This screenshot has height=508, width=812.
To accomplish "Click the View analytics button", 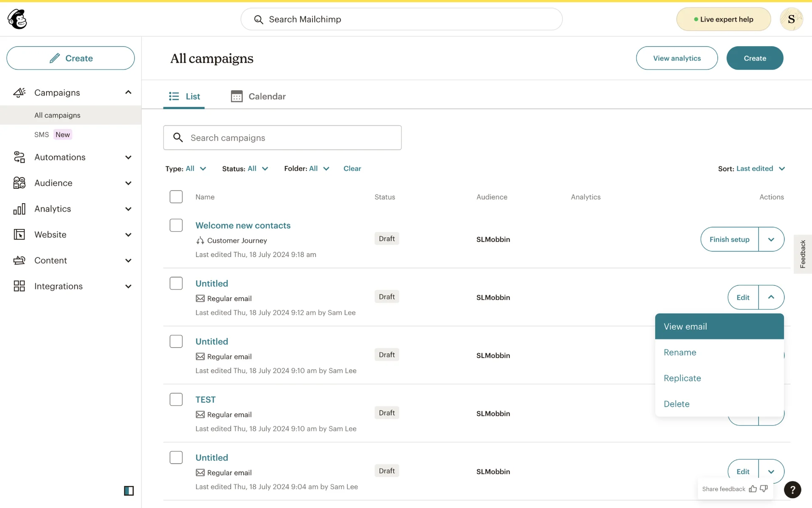I will coord(677,58).
